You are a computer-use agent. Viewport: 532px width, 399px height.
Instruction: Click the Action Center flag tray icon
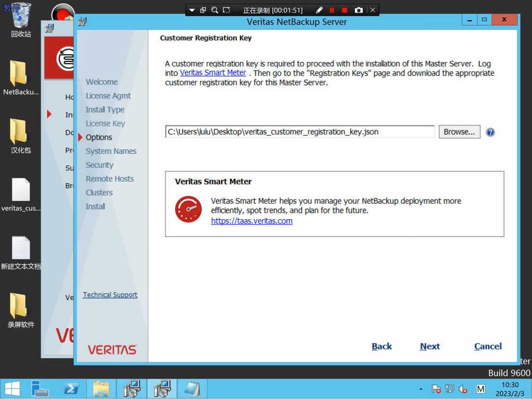pos(436,389)
